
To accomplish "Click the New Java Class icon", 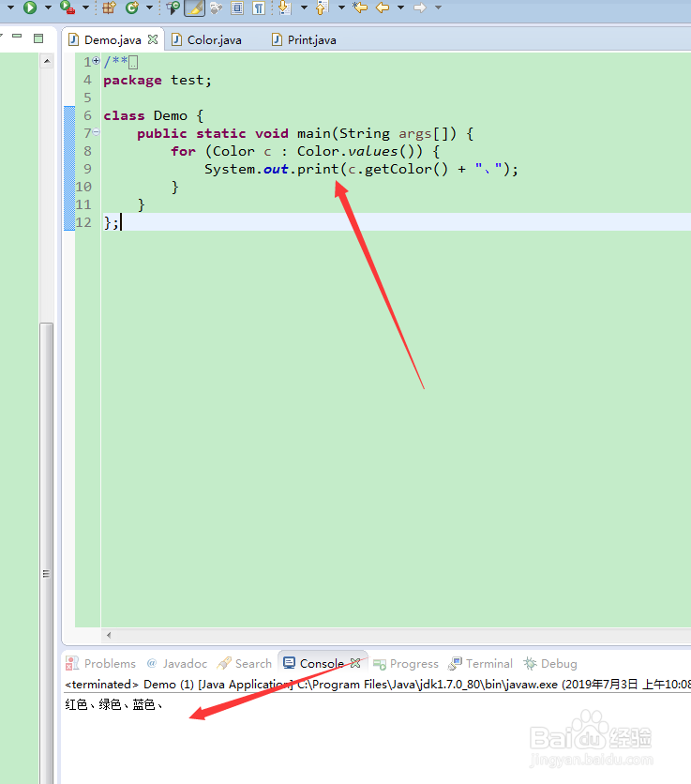I will (x=132, y=8).
